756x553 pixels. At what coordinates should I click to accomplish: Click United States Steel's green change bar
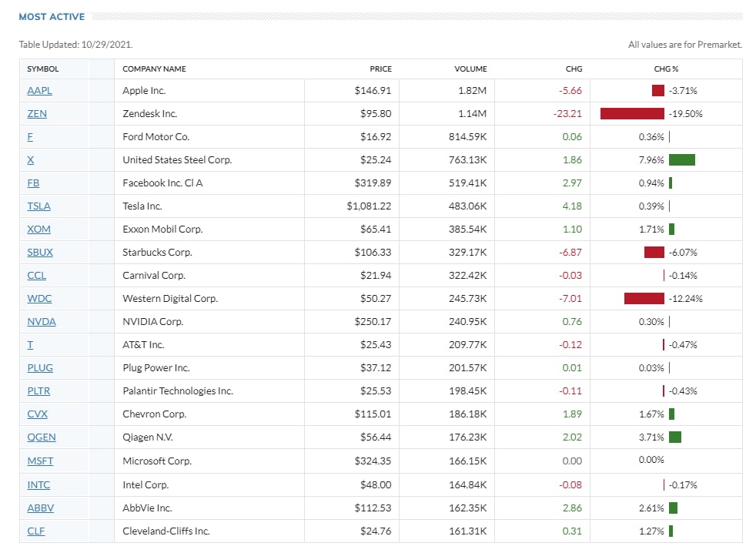point(682,159)
